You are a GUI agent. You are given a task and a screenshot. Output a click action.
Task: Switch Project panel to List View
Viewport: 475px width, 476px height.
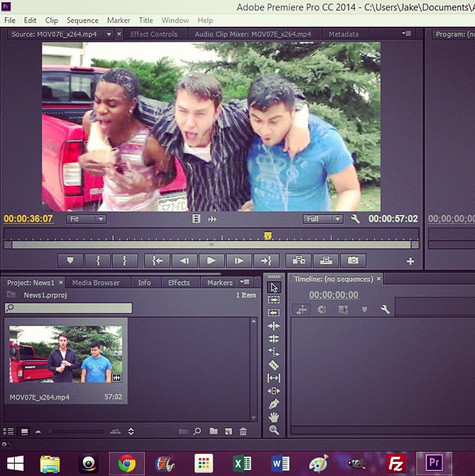[8, 431]
